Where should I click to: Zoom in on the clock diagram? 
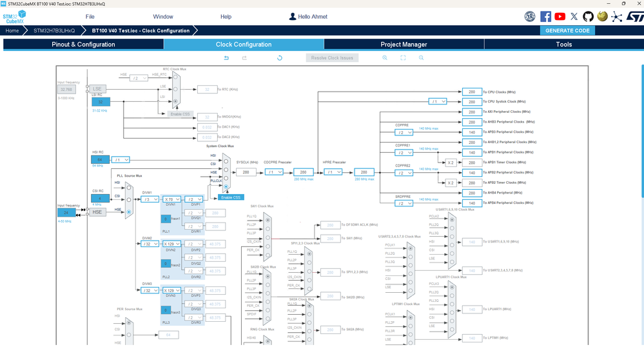coord(385,58)
